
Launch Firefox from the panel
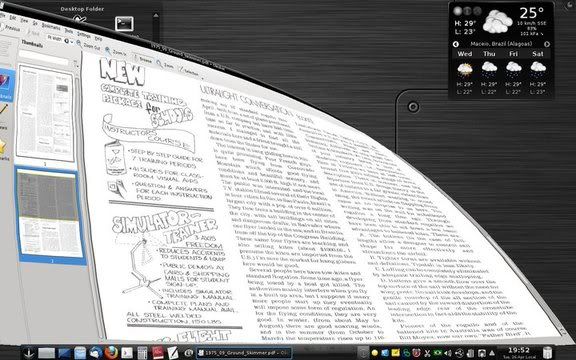pyautogui.click(x=111, y=353)
